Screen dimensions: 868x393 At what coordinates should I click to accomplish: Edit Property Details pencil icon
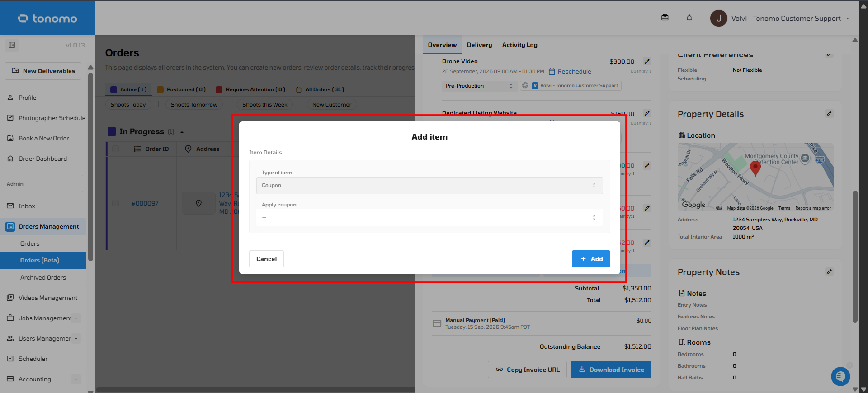829,114
